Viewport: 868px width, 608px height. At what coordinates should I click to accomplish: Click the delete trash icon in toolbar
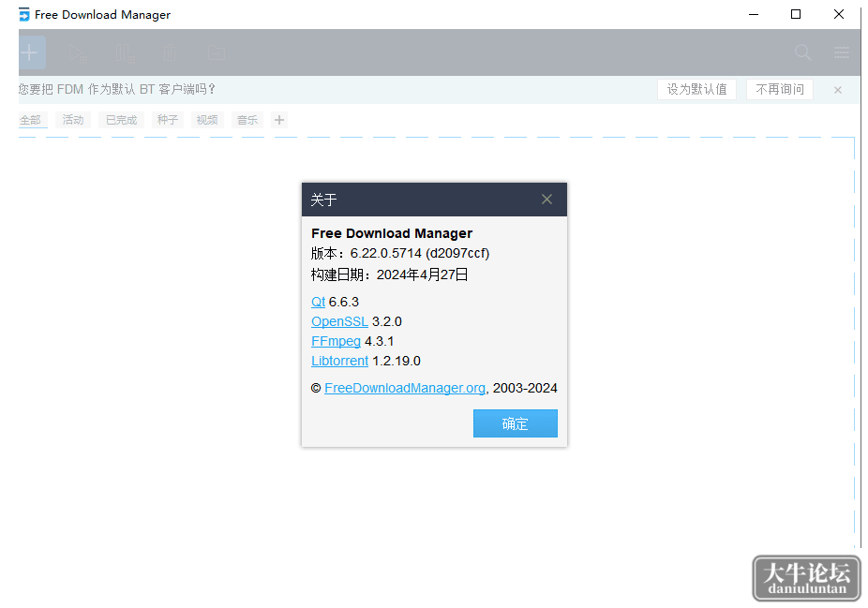[170, 53]
